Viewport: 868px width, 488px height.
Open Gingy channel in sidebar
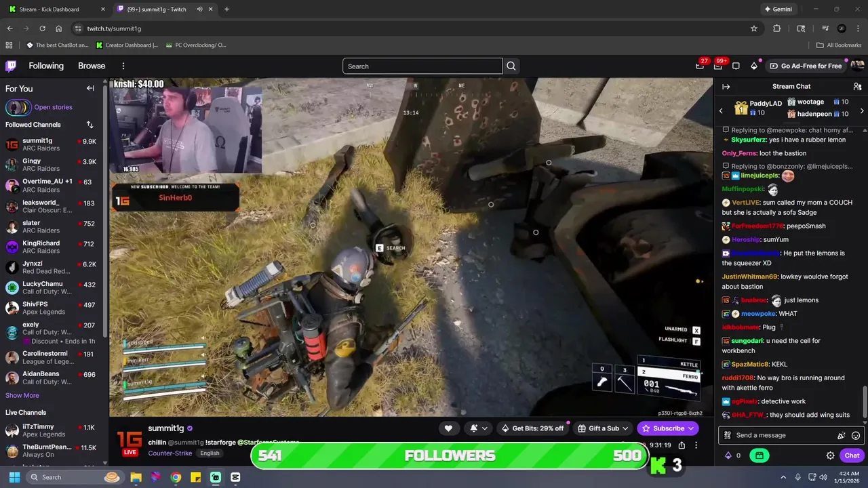[52, 165]
